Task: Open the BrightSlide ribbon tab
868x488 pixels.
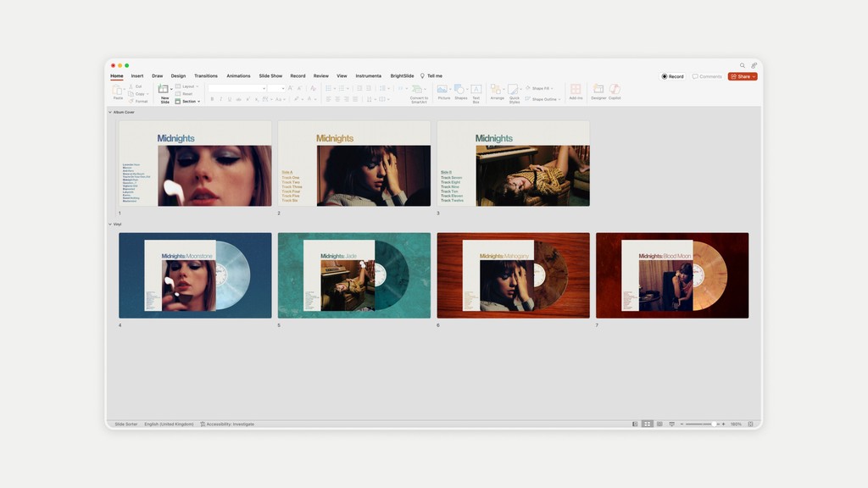Action: click(402, 75)
